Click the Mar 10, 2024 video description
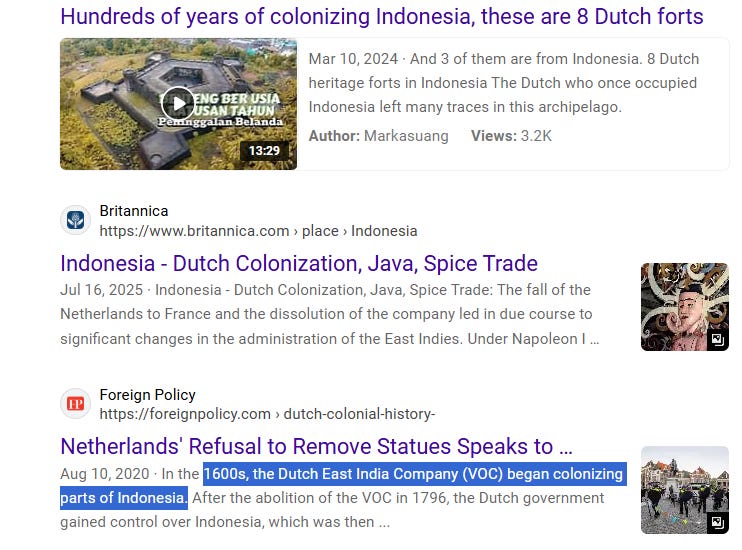The image size is (742, 550). click(504, 83)
